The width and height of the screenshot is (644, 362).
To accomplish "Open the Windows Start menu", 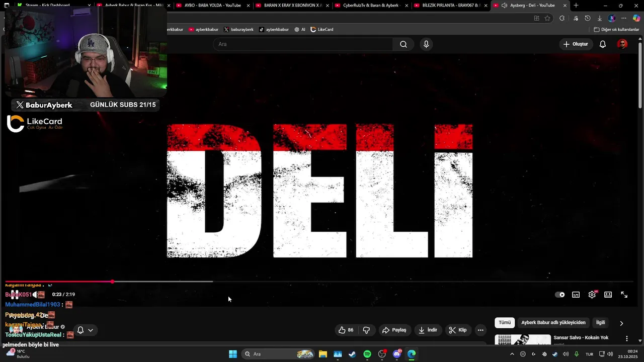I will (233, 354).
